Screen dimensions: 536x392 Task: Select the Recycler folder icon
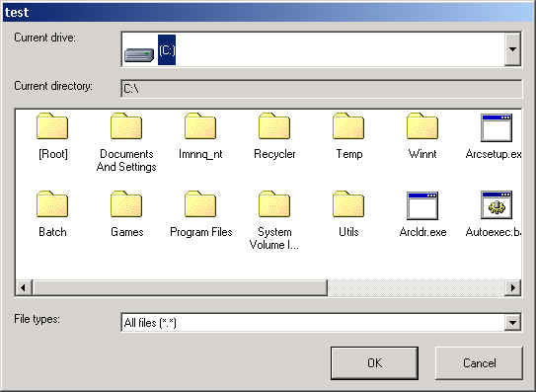274,125
